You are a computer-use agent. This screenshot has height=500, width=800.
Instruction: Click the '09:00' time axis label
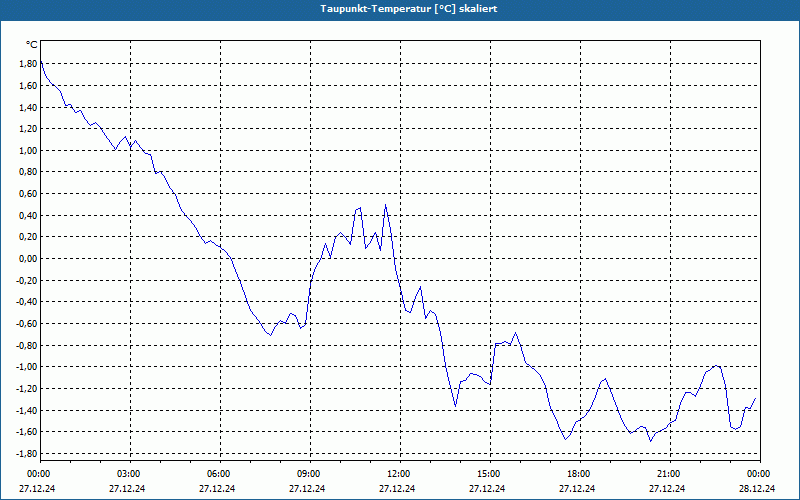(308, 474)
